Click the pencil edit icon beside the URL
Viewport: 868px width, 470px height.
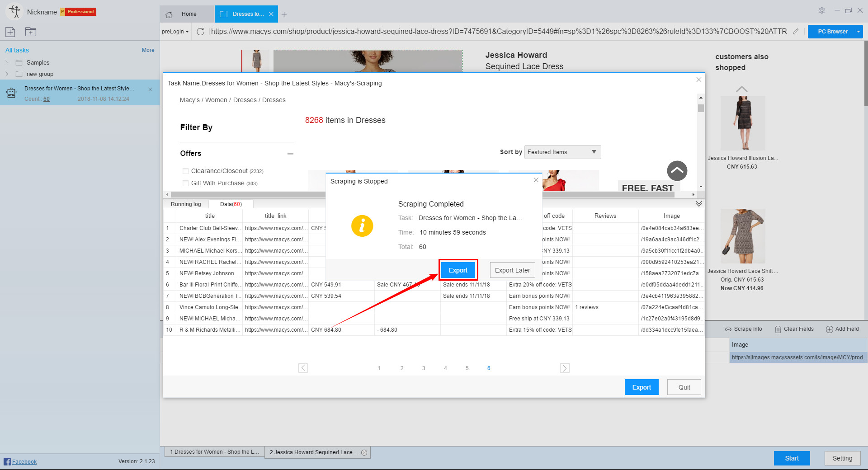pos(796,31)
